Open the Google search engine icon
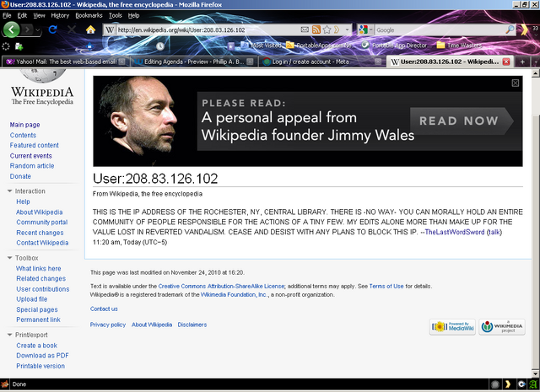540x392 pixels. click(x=363, y=30)
